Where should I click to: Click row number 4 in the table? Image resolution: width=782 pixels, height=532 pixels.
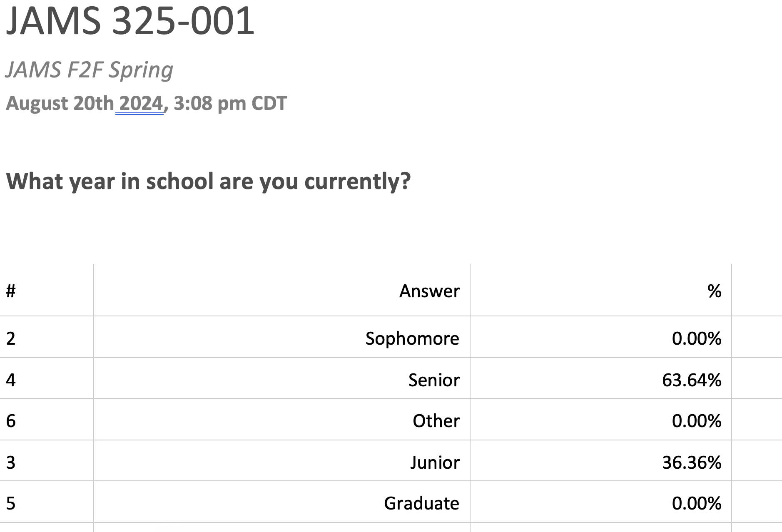click(x=11, y=380)
